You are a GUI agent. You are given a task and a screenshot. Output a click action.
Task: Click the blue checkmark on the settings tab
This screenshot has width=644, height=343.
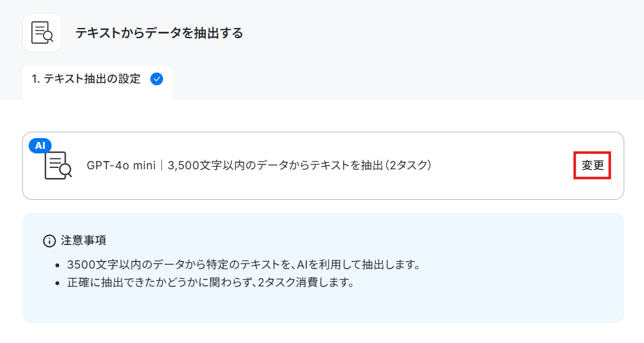pos(157,79)
